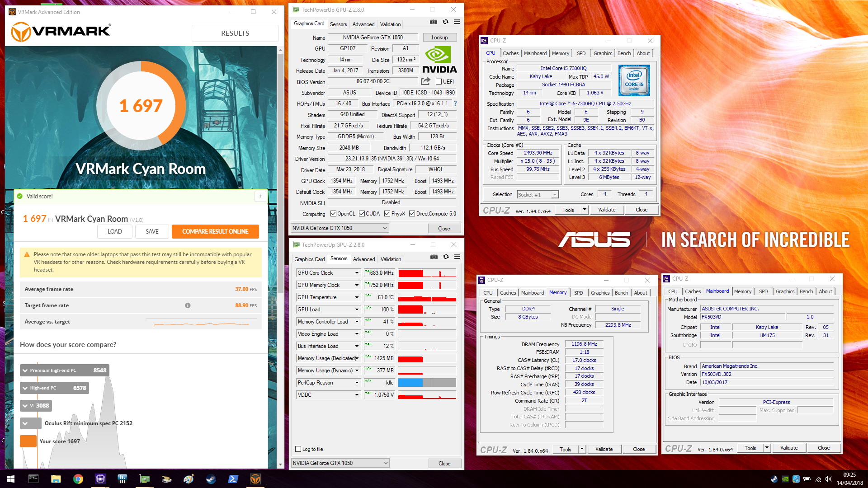Open the Socket #1 selection dropdown in CPU-Z
The width and height of the screenshot is (868, 488).
pos(538,195)
